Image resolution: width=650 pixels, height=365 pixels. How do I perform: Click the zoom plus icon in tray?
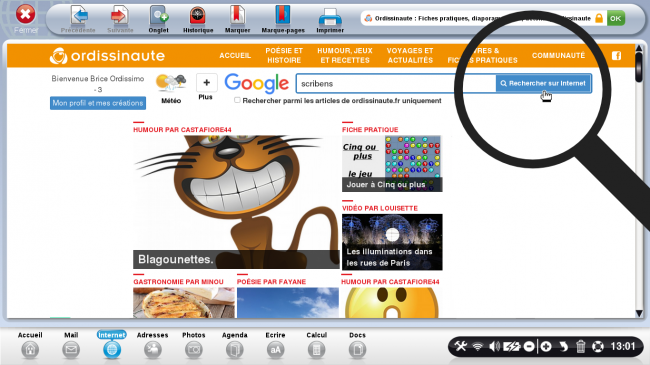[x=546, y=346]
